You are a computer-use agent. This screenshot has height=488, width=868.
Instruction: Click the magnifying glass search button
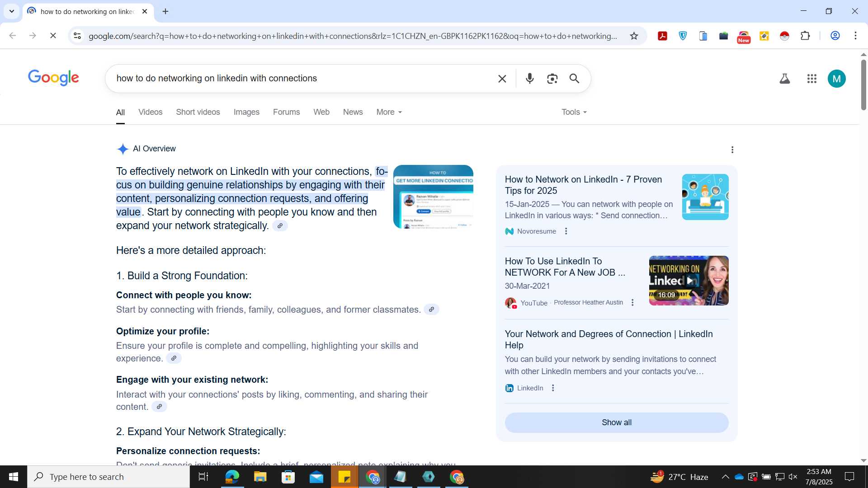(x=574, y=79)
